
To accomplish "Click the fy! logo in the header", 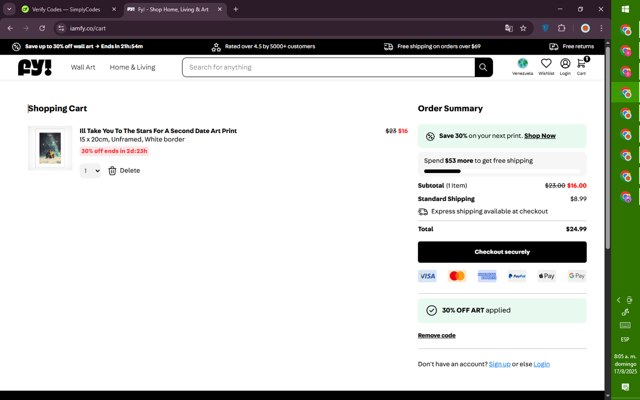I will (x=35, y=67).
